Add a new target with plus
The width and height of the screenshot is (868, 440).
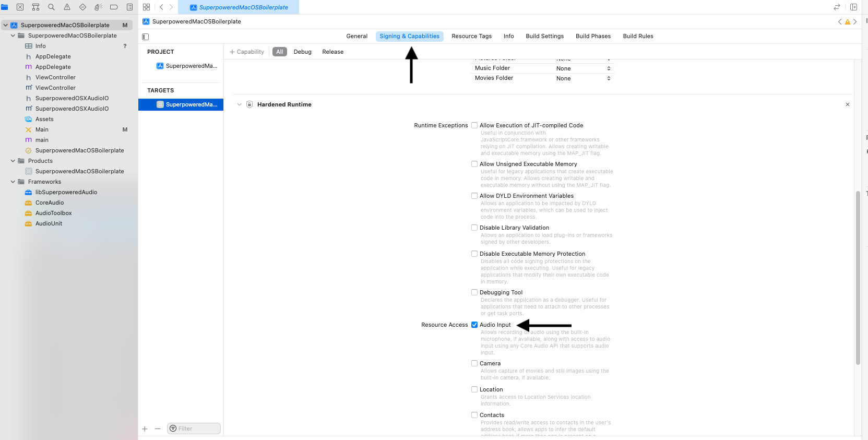[145, 429]
